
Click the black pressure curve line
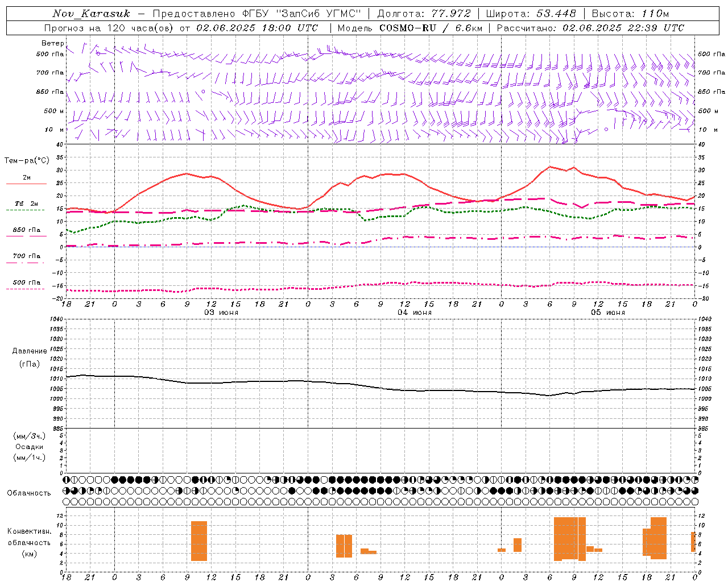pyautogui.click(x=380, y=387)
